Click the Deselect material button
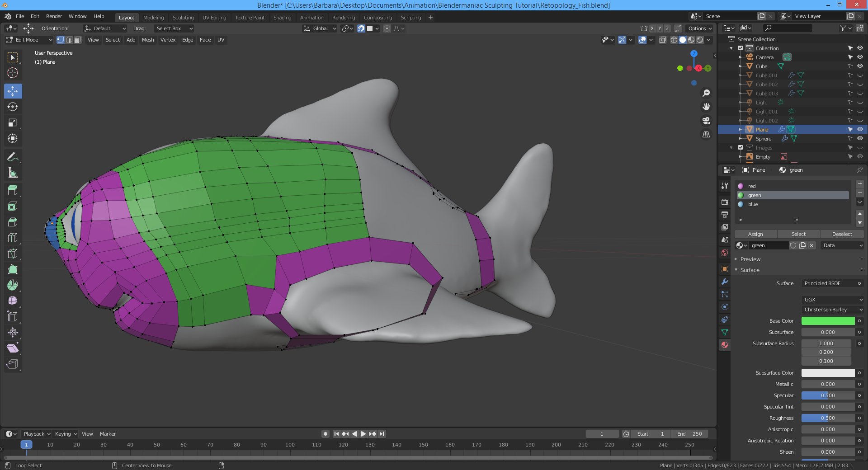Image resolution: width=868 pixels, height=470 pixels. [842, 234]
